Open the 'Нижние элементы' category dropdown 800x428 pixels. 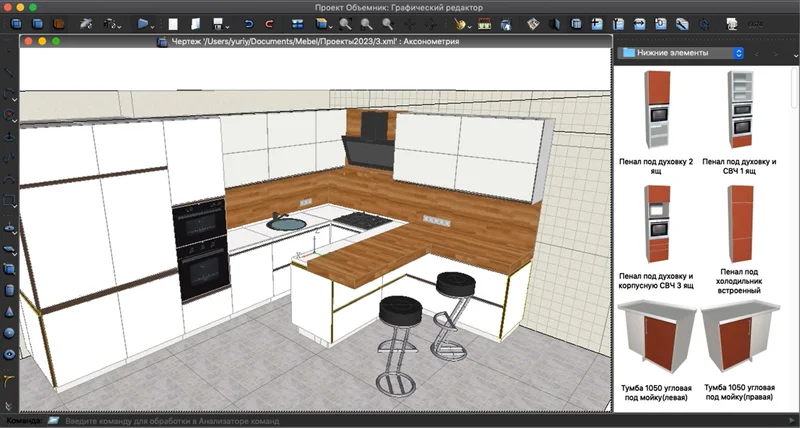click(x=680, y=52)
